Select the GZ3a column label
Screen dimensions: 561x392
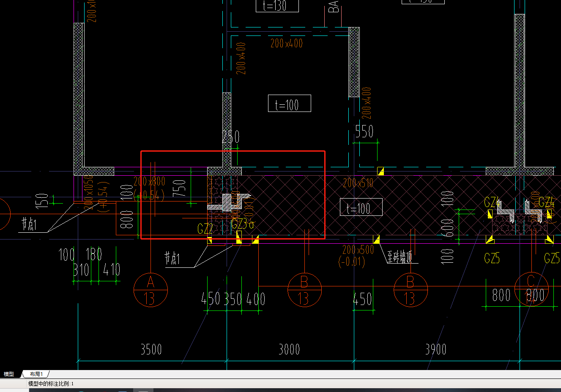pos(243,224)
